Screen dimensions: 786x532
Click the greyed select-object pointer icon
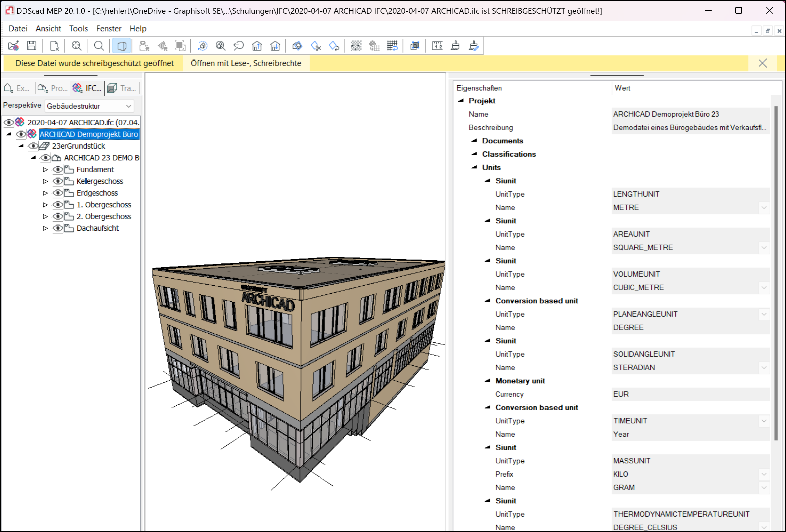144,46
